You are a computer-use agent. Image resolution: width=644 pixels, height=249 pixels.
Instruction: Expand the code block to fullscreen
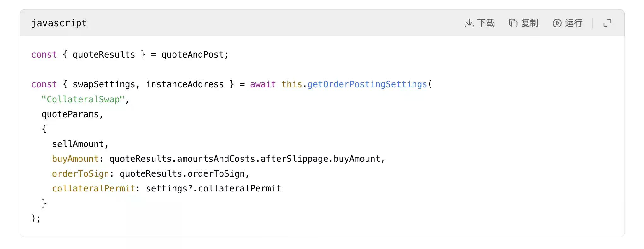click(x=607, y=23)
